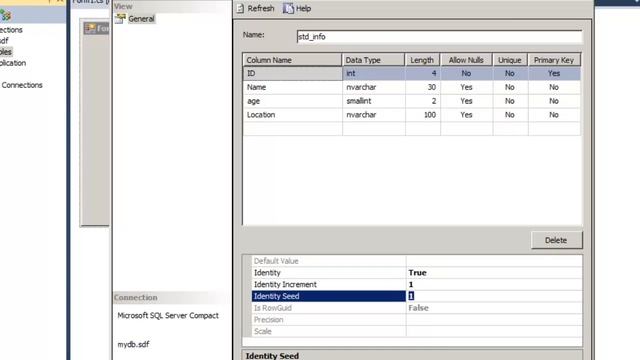
Task: Edit the table Name field std_info
Action: pyautogui.click(x=440, y=37)
